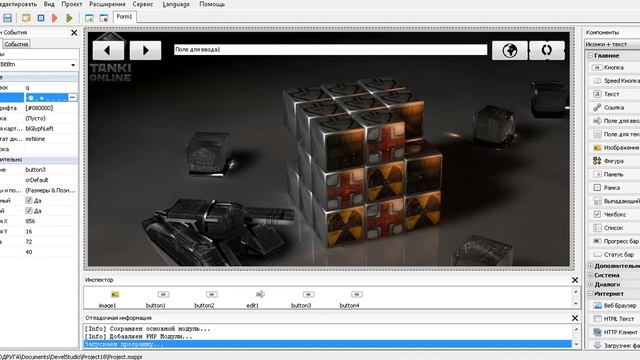Choose the Статус бар component
This screenshot has width=640, height=360.
(x=614, y=254)
